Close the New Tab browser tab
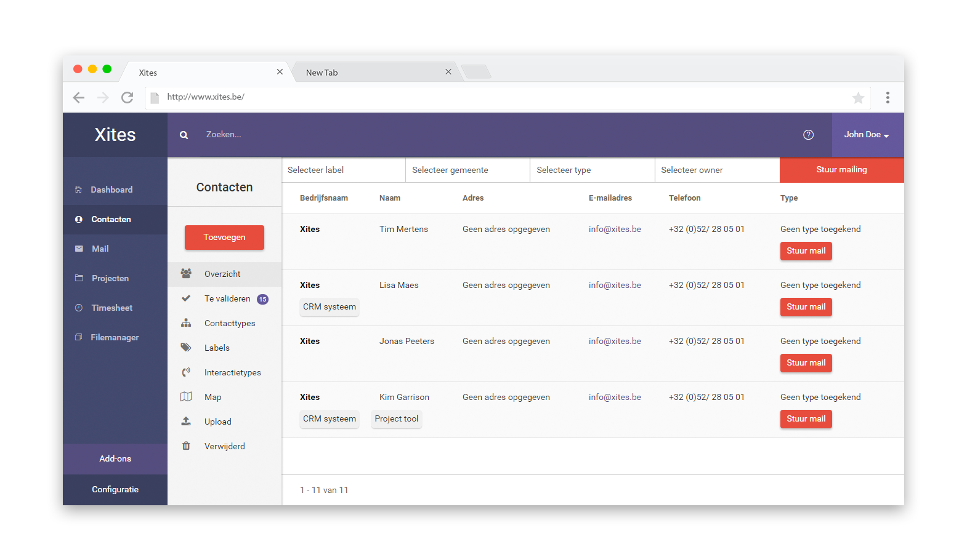The height and width of the screenshot is (560, 967). click(x=448, y=72)
